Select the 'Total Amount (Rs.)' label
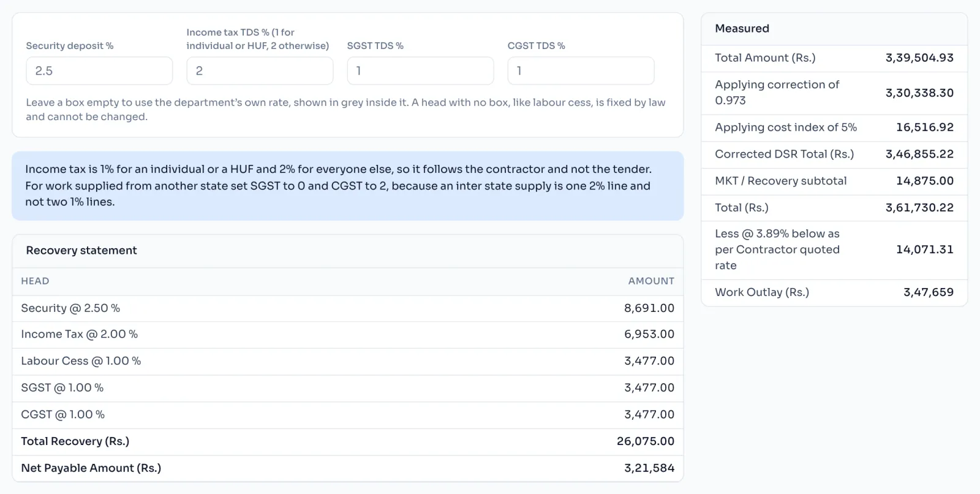Viewport: 980px width, 494px height. click(x=766, y=58)
